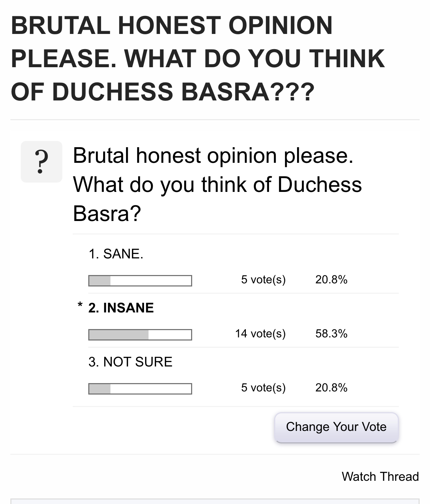Click the gray filled part of SANE bar
Viewport: 430px width, 504px height.
100,281
